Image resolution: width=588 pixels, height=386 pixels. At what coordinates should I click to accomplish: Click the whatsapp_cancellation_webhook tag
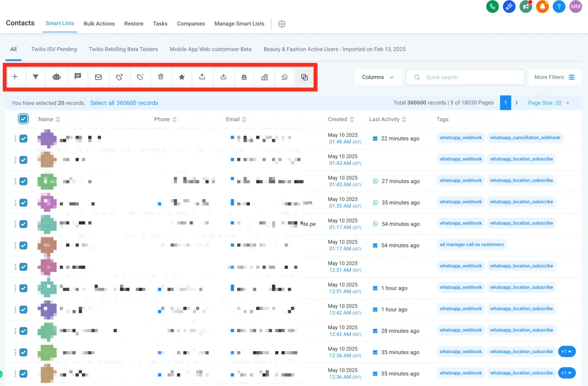click(525, 138)
